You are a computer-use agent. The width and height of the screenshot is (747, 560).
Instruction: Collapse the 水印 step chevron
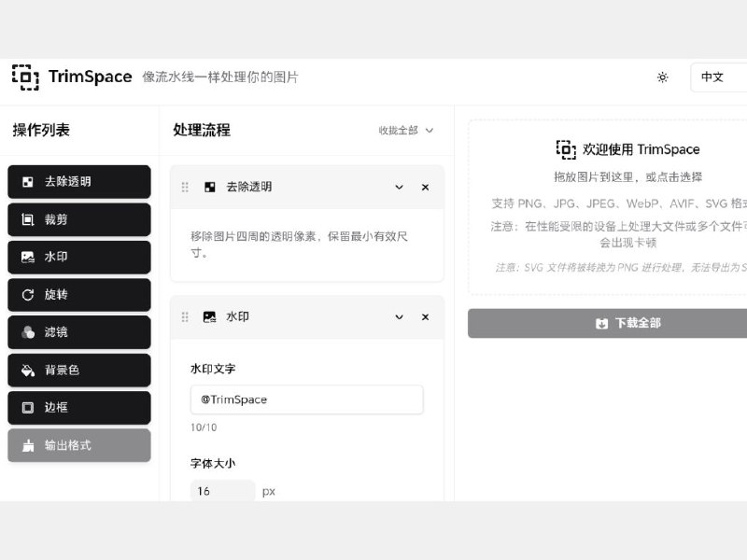click(x=400, y=316)
